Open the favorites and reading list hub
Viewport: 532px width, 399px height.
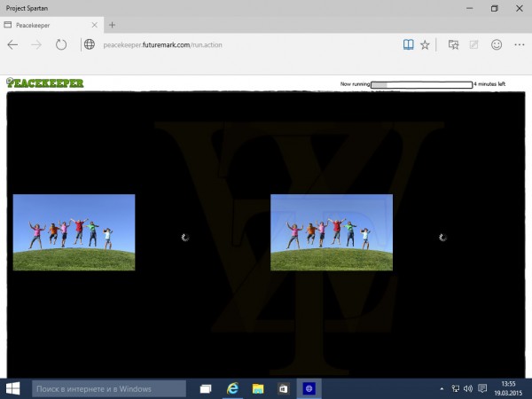pyautogui.click(x=453, y=44)
